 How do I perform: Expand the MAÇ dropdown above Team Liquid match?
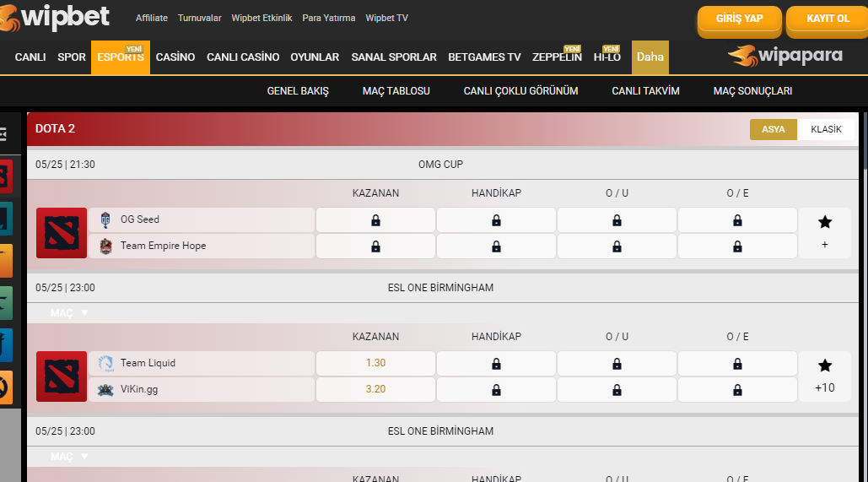68,313
